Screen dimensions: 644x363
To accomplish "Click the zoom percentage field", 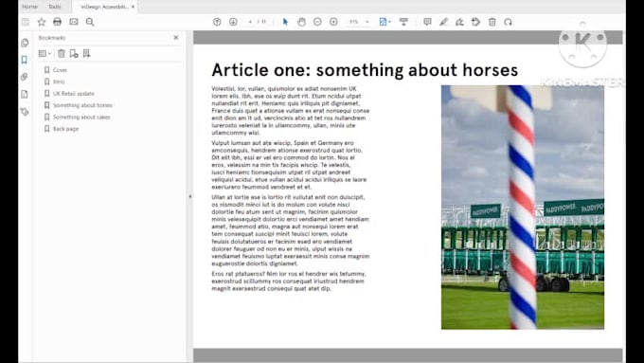I will (354, 22).
